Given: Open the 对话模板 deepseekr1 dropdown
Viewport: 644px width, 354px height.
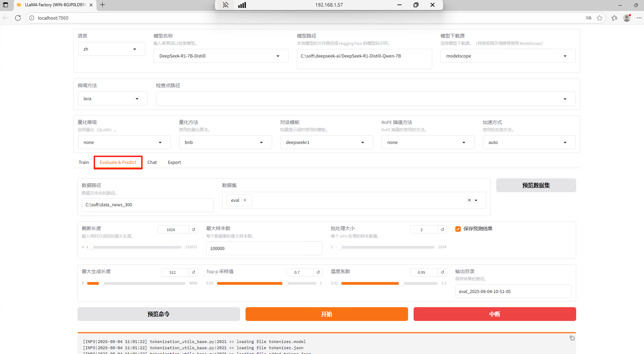Looking at the screenshot, I should [x=326, y=142].
